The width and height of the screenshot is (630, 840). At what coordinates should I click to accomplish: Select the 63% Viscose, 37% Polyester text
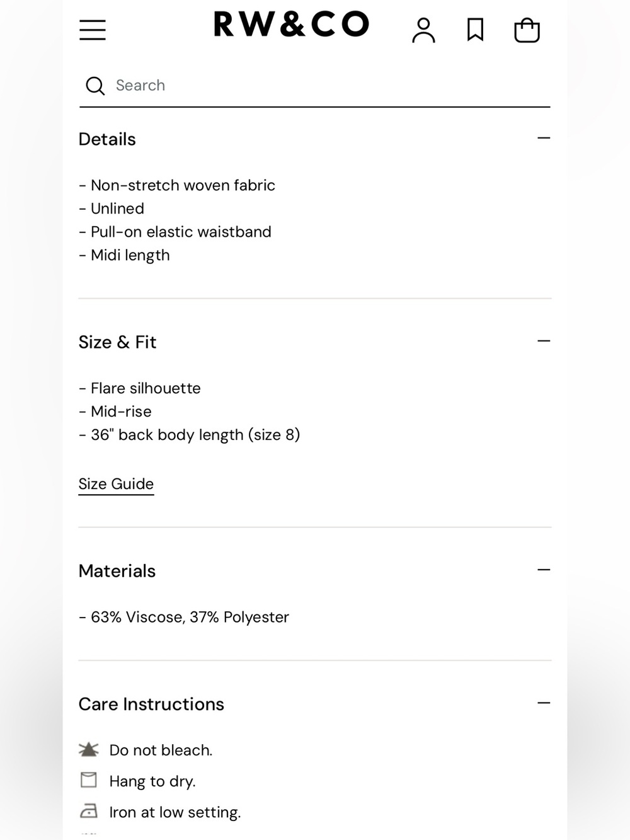190,617
